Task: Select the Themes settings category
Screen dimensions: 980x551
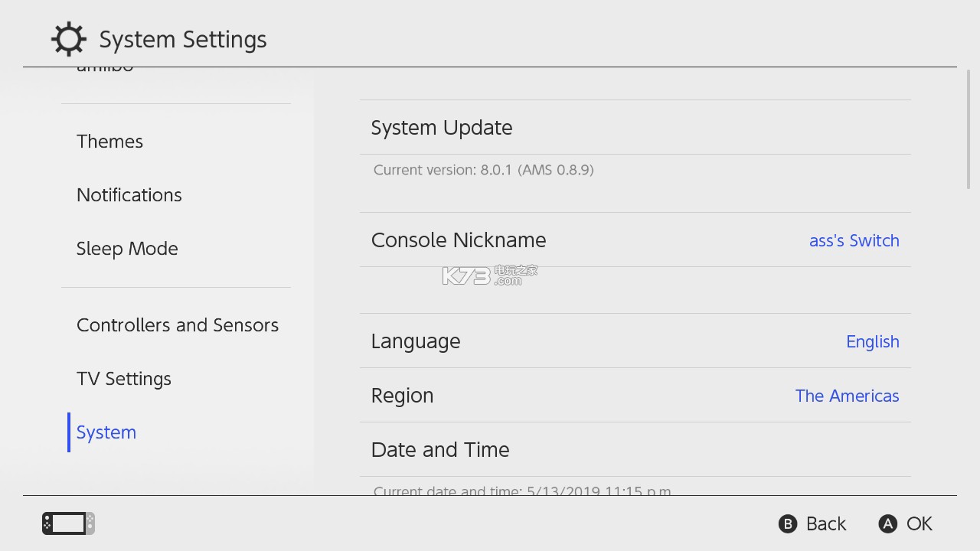Action: [x=109, y=142]
